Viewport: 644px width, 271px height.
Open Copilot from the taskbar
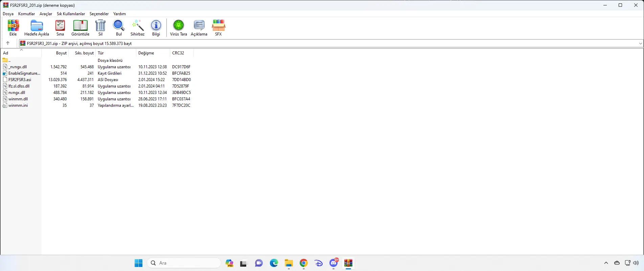[x=229, y=263]
